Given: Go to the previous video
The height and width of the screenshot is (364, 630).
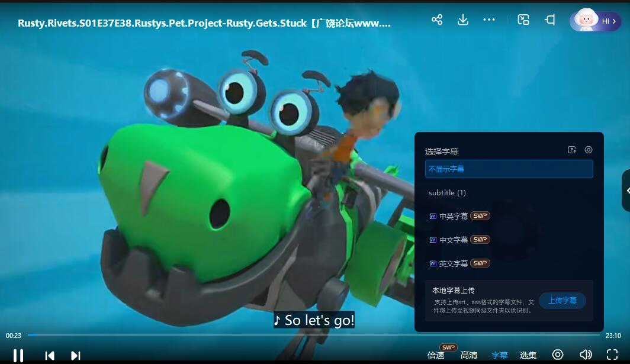Looking at the screenshot, I should click(x=50, y=356).
